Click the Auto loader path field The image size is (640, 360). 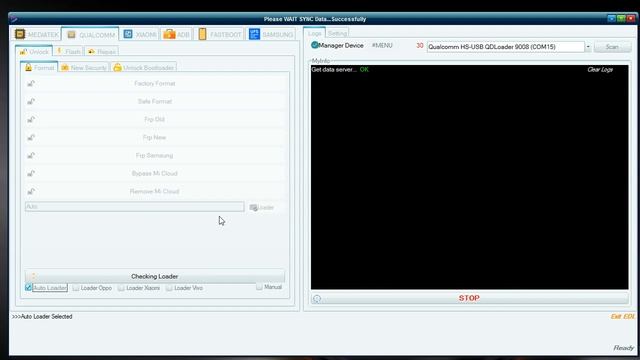pos(134,207)
